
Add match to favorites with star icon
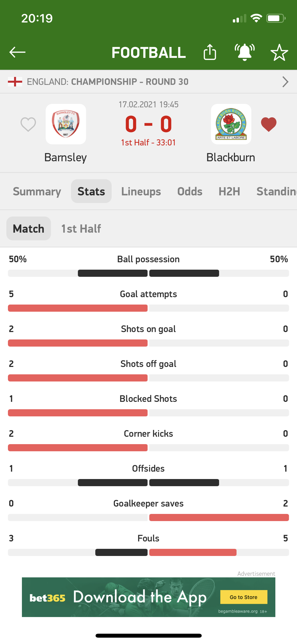click(x=279, y=52)
